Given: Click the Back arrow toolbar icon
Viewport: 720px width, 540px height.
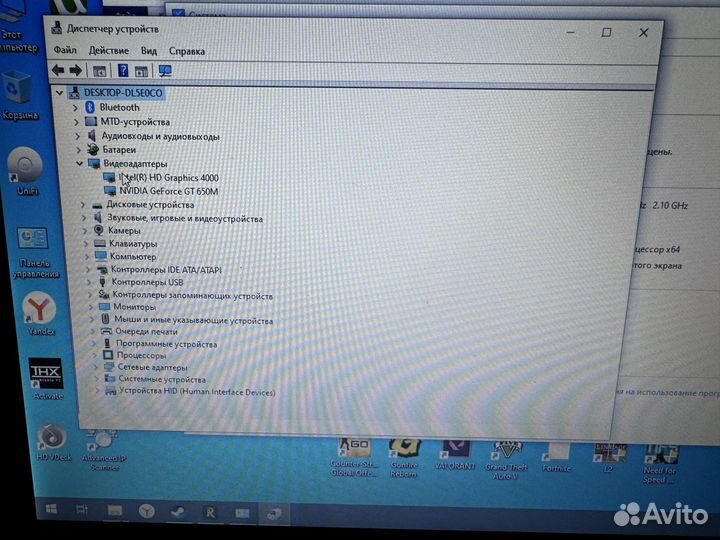Looking at the screenshot, I should coord(58,70).
